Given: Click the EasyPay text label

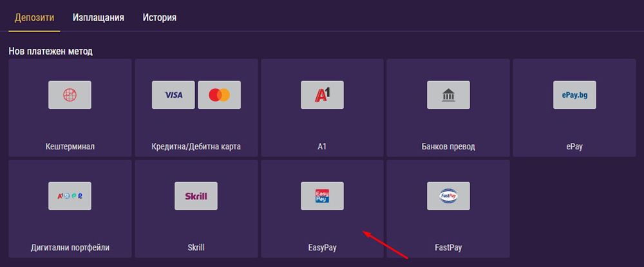Looking at the screenshot, I should click(x=323, y=247).
